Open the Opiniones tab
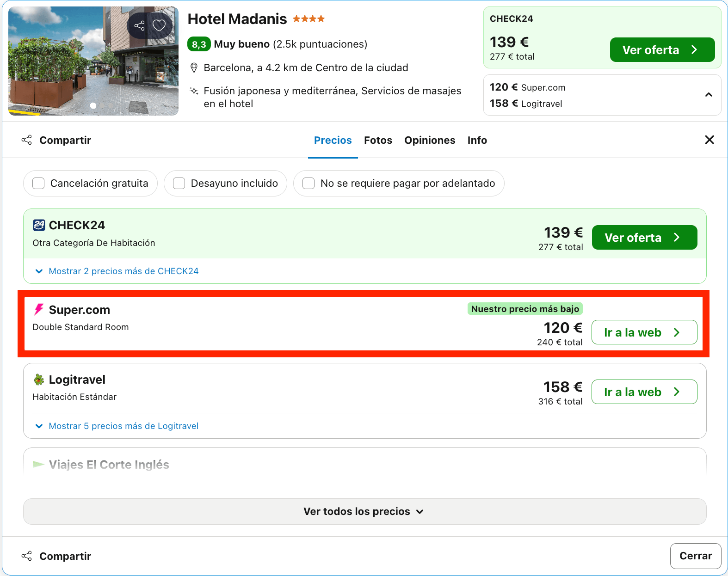The image size is (728, 576). pyautogui.click(x=430, y=140)
